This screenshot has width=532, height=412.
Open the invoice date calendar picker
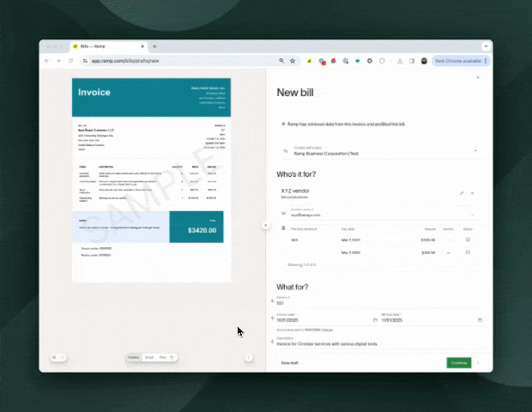pos(375,320)
